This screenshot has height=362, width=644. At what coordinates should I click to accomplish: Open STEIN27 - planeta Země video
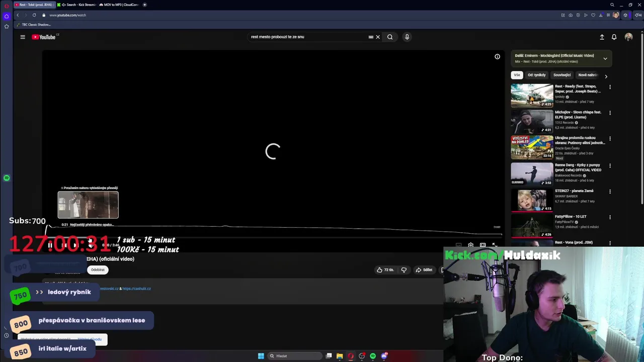click(x=532, y=200)
